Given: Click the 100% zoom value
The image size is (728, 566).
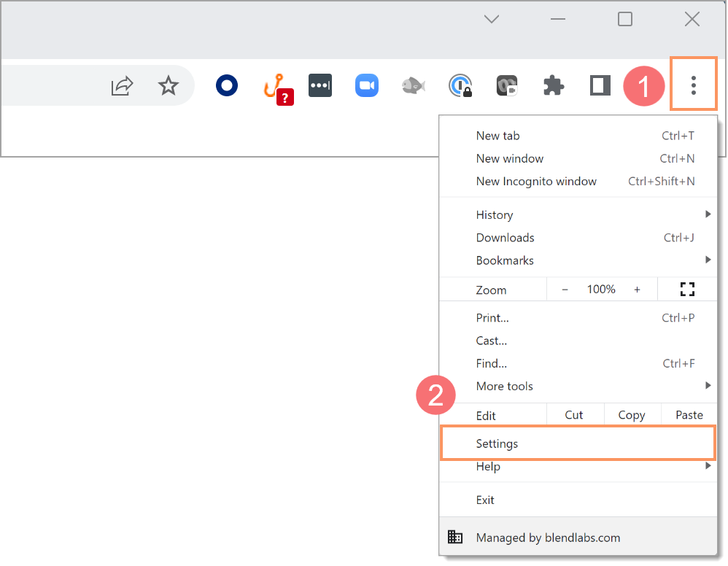Looking at the screenshot, I should tap(601, 290).
